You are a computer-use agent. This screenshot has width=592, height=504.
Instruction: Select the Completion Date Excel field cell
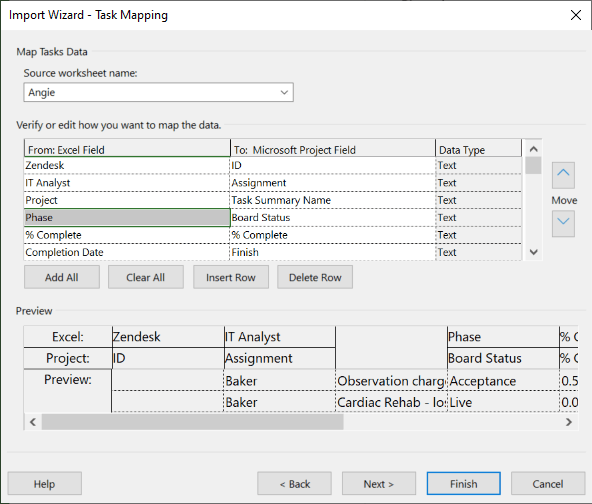127,252
